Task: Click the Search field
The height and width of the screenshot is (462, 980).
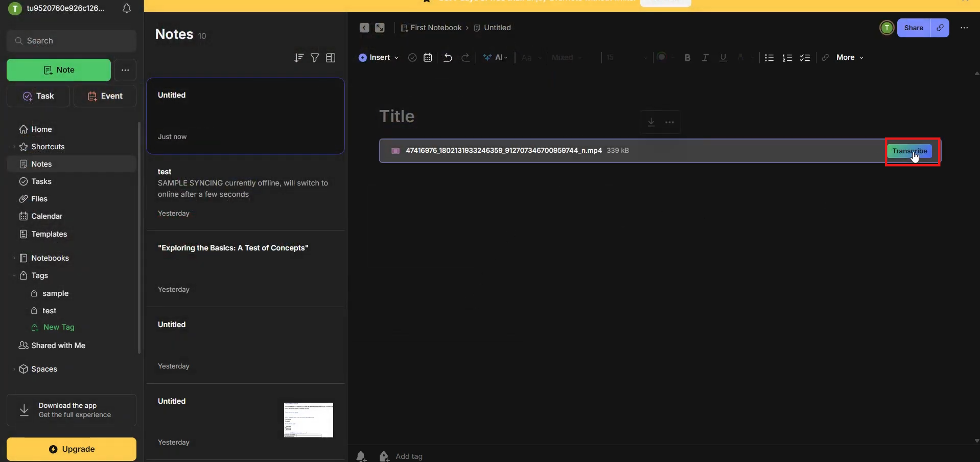Action: [x=72, y=41]
